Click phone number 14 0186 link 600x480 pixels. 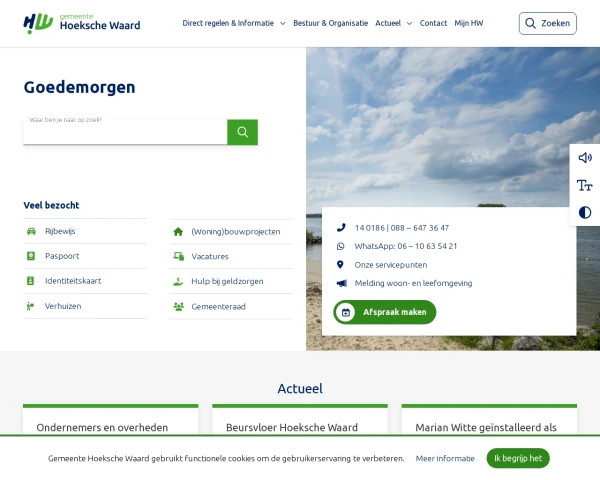coord(402,228)
